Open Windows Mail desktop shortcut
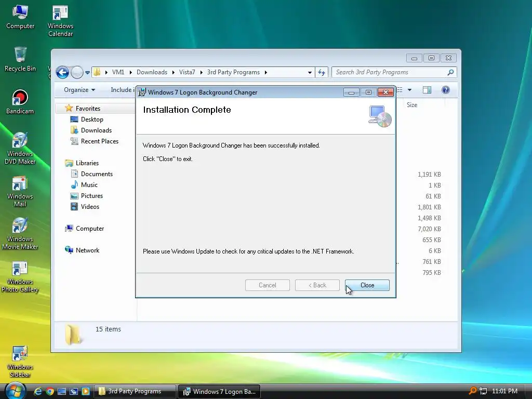The image size is (532, 399). (20, 191)
